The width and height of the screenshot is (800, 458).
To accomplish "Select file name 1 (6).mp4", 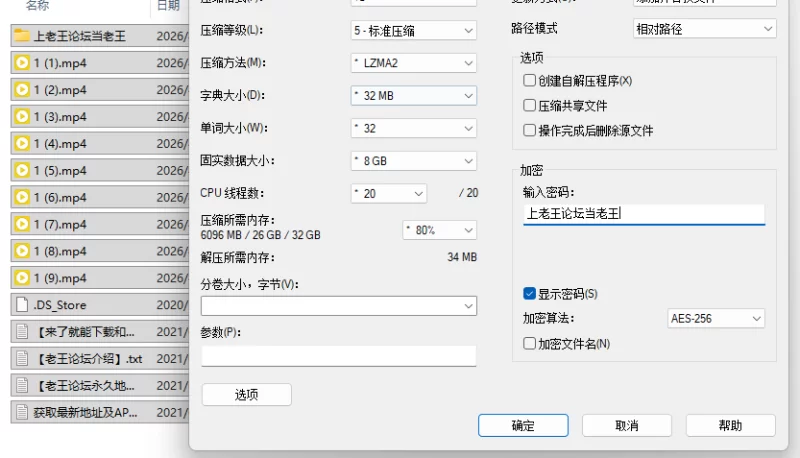I will click(x=60, y=198).
